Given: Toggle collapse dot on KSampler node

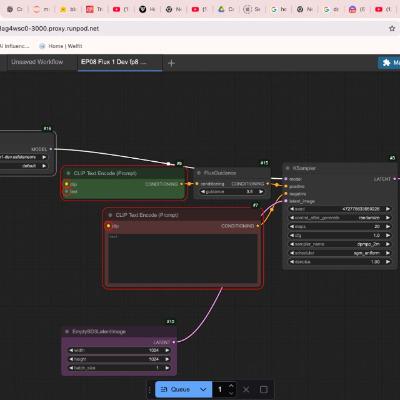Looking at the screenshot, I should click(288, 168).
